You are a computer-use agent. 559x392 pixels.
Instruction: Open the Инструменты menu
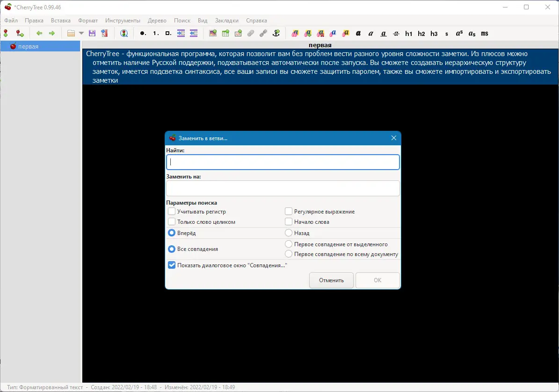click(x=123, y=20)
